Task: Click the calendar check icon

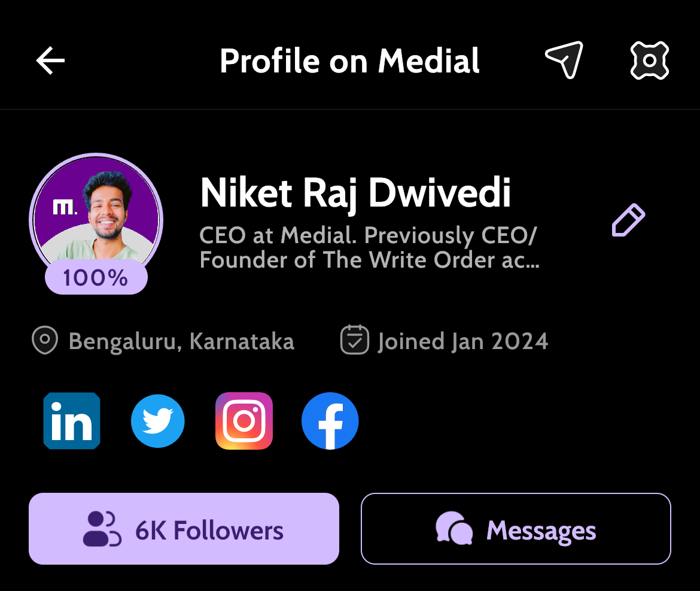Action: pos(354,340)
